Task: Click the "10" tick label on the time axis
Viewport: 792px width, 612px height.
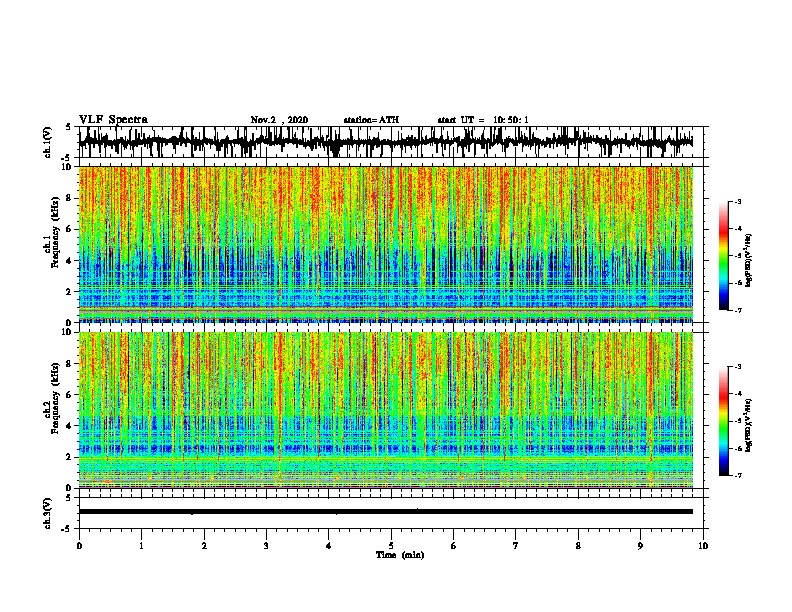Action: pyautogui.click(x=703, y=546)
